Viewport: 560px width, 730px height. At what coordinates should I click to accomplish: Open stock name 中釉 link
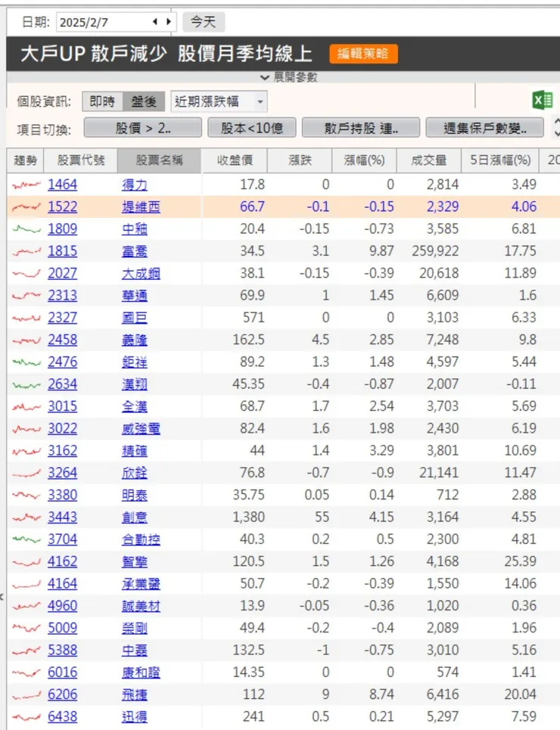(135, 229)
